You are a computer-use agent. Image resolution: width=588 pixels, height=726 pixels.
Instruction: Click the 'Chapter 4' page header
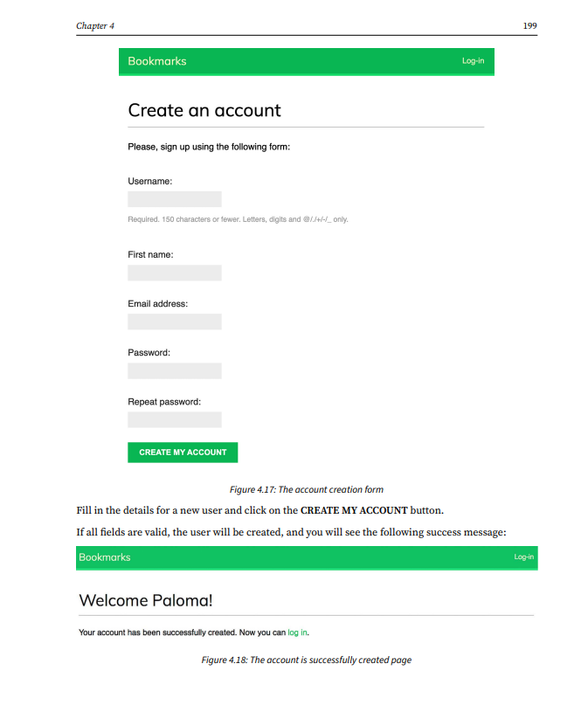pos(95,26)
